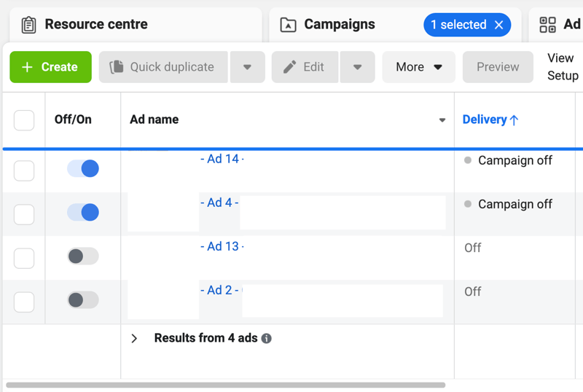The height and width of the screenshot is (392, 583).
Task: Click the info icon beside Results from 4 ads
Action: [x=267, y=339]
